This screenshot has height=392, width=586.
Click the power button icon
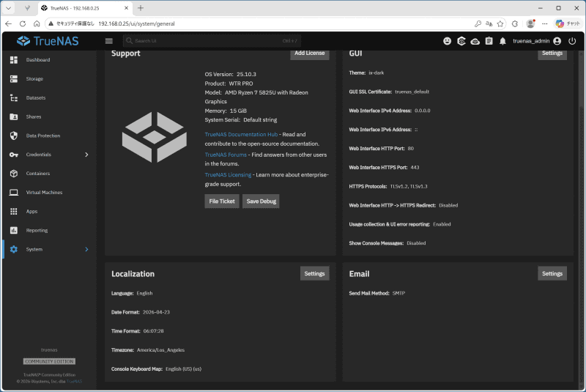572,41
